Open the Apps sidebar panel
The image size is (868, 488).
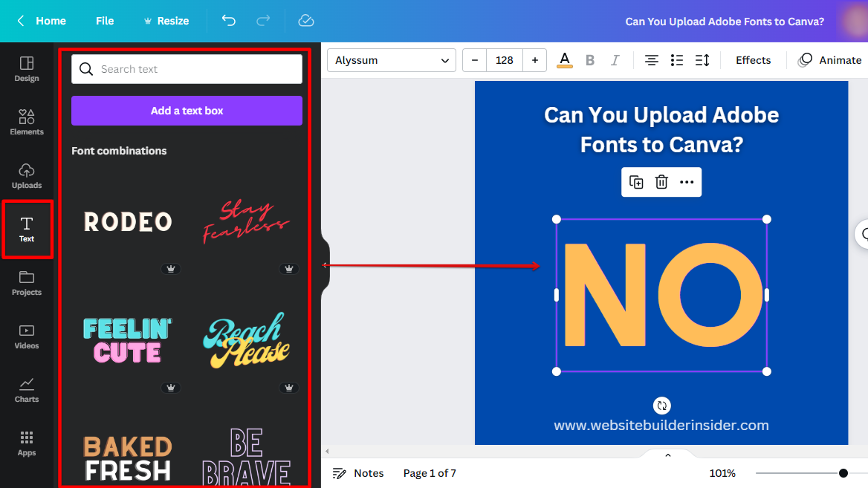(27, 443)
